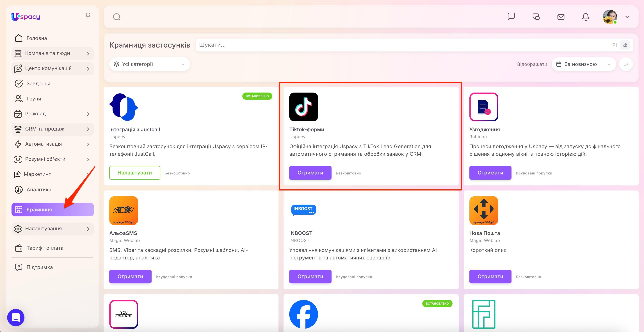Click the Інтеграція з Justcall app icon

124,107
